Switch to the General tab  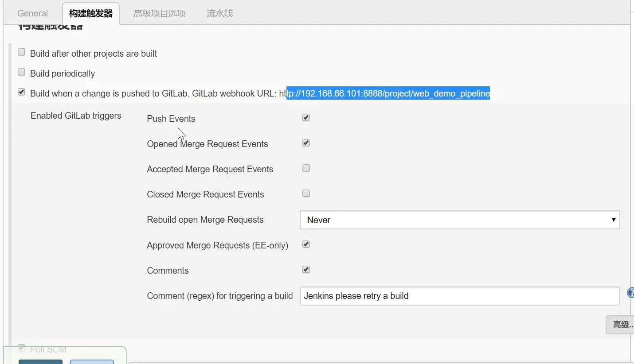point(32,13)
